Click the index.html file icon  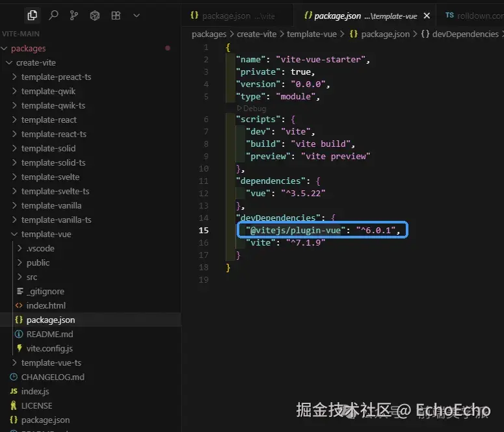pyautogui.click(x=19, y=305)
